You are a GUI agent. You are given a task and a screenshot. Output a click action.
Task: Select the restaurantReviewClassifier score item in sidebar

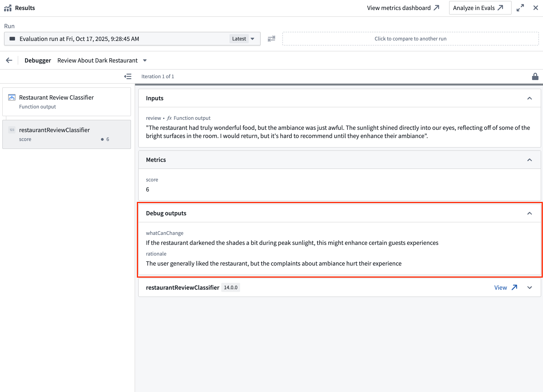coord(67,134)
